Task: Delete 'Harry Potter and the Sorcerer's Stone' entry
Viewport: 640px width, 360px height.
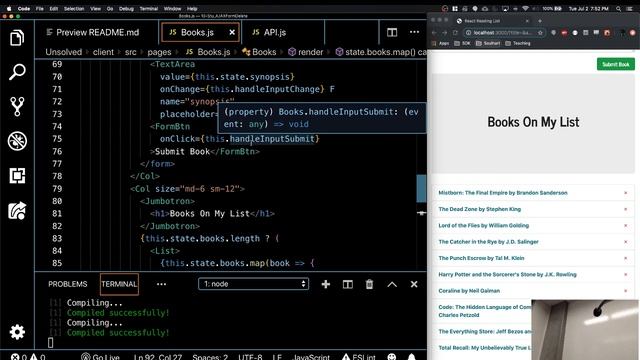Action: point(625,274)
